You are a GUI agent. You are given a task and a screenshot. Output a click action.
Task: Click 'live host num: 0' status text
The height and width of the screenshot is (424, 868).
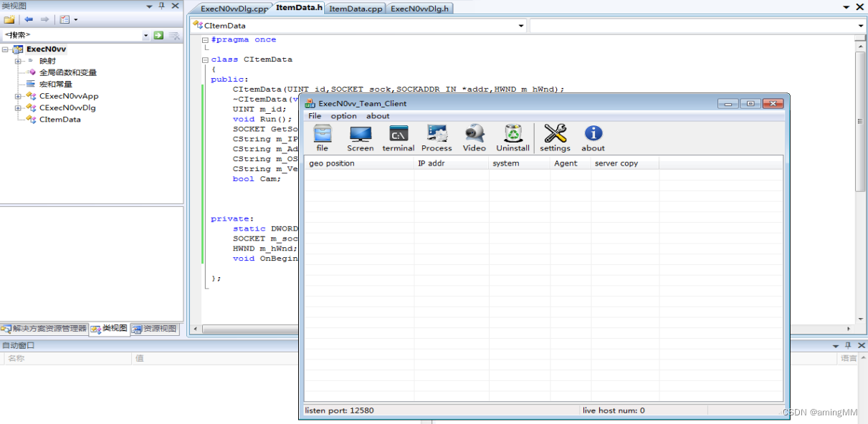coord(614,410)
